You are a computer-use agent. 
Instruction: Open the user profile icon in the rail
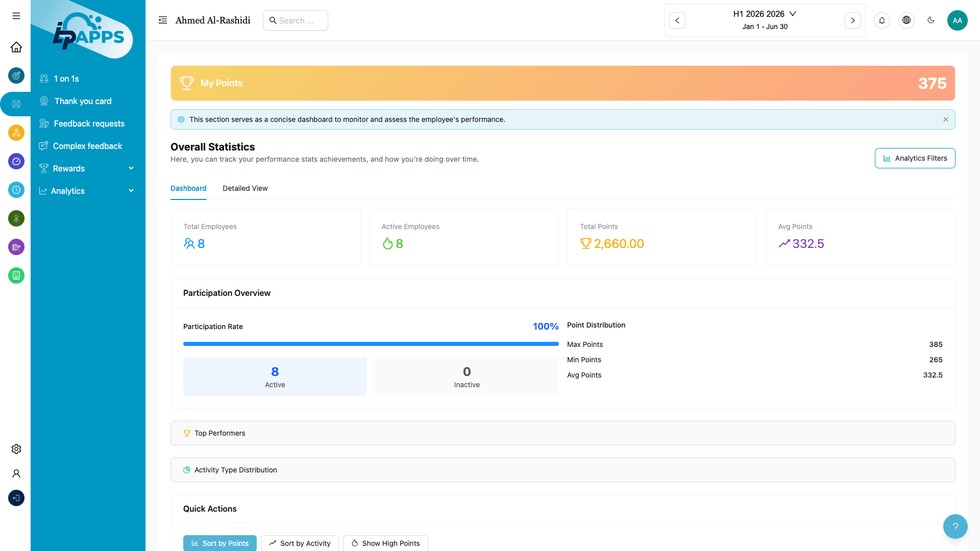(16, 473)
